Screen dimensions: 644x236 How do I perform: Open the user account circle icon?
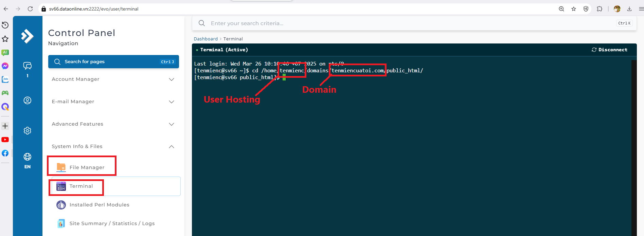28,100
